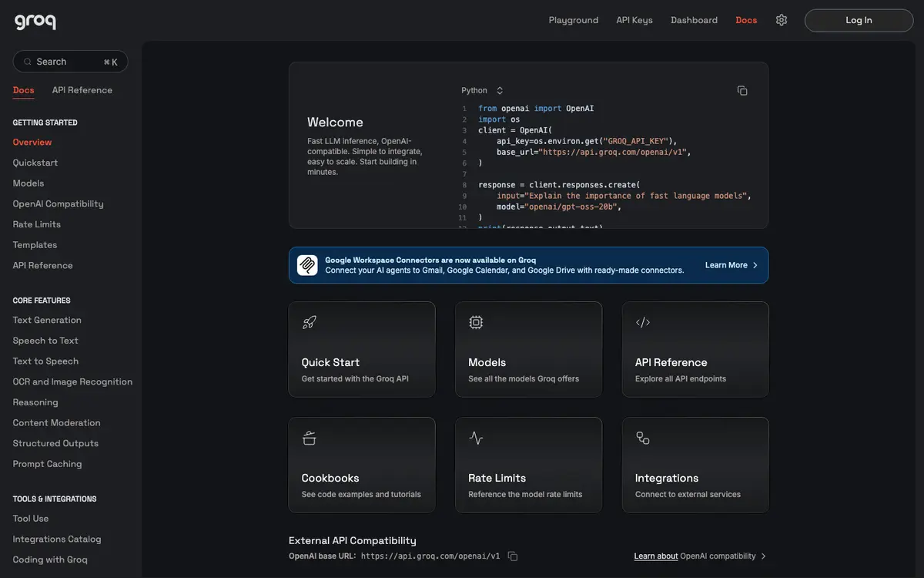This screenshot has height=578, width=924.
Task: Open Rate Limits in the sidebar
Action: coord(37,224)
